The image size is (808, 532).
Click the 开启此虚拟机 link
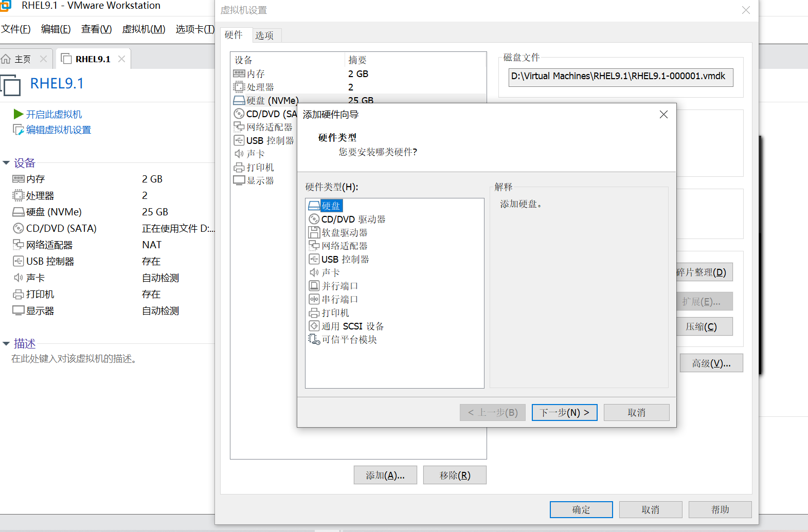tap(54, 114)
